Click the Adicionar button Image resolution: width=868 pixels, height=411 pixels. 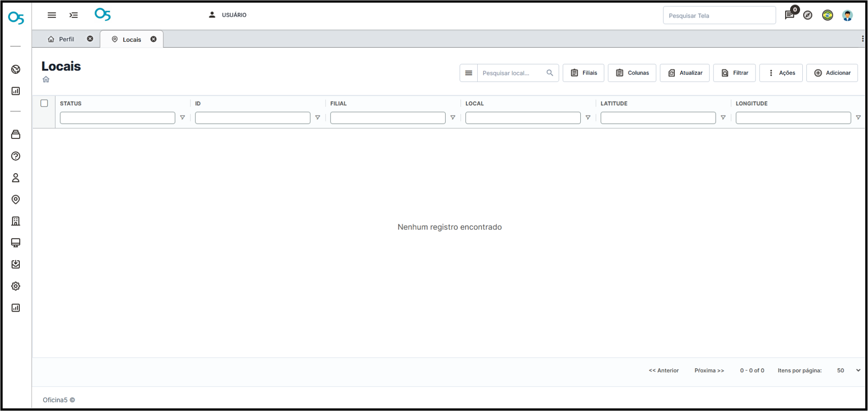click(x=832, y=73)
